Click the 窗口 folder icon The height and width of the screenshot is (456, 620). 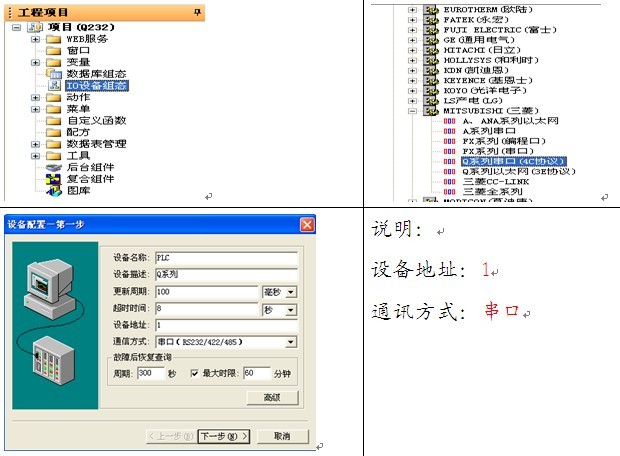(x=53, y=51)
